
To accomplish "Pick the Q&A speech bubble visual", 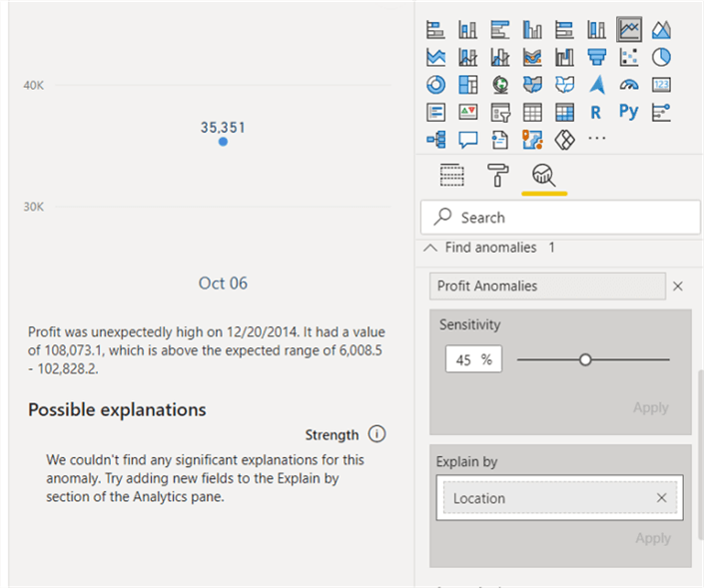I will (467, 140).
